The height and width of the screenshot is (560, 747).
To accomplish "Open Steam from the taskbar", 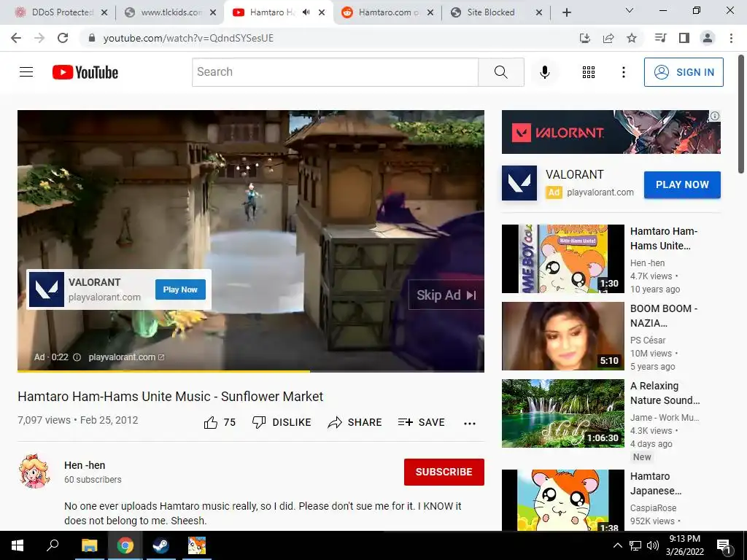I will 160,545.
